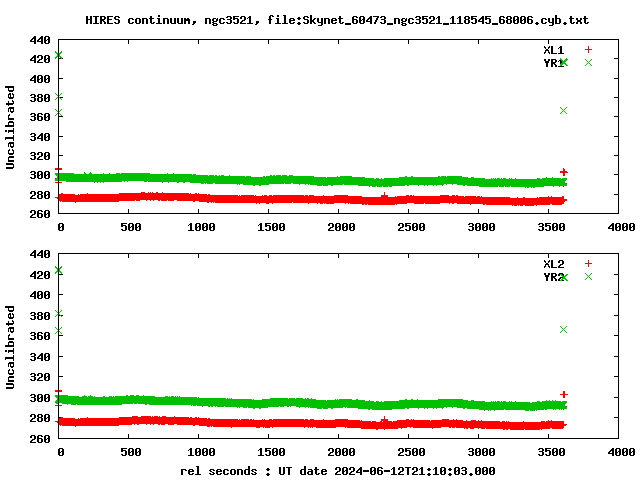
Task: Click the XL1 red plus outlier near 303 at 3600 seconds
Action: (x=564, y=172)
